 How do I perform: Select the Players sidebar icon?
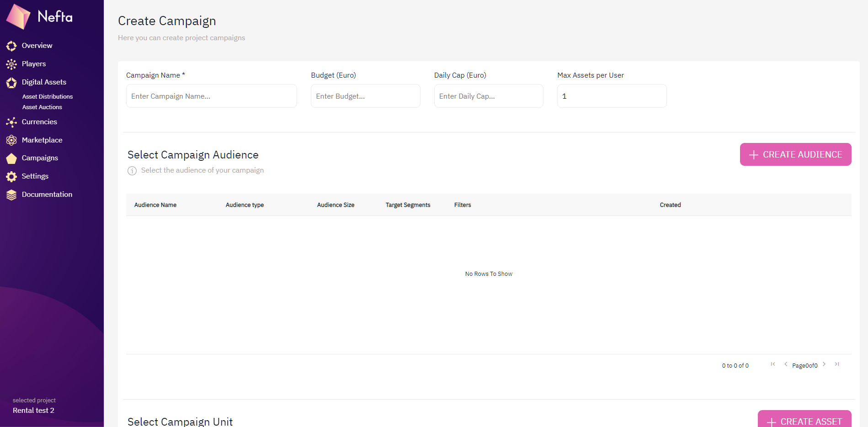point(11,64)
